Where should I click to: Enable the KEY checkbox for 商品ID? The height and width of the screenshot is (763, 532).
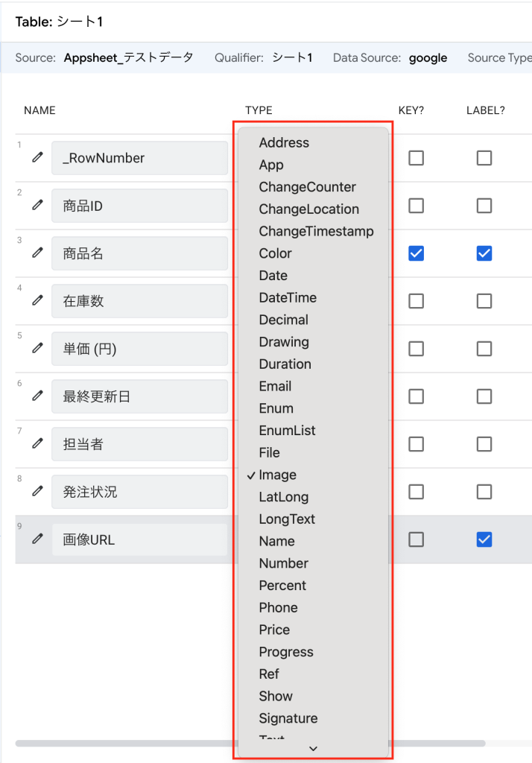click(x=417, y=206)
